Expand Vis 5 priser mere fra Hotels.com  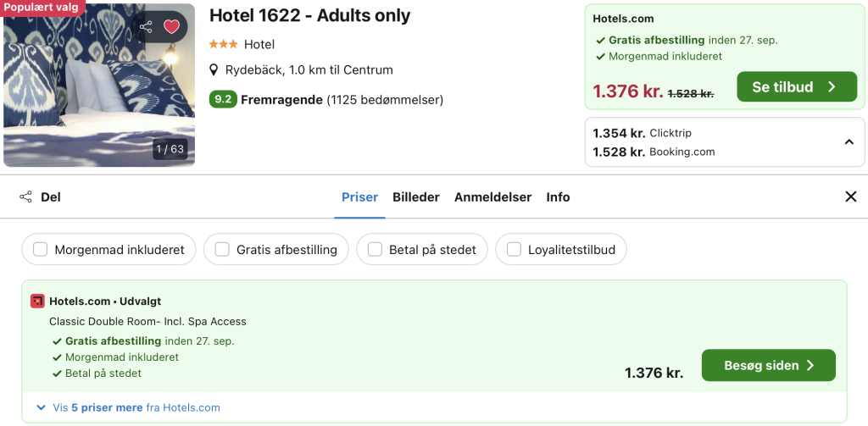pos(129,407)
